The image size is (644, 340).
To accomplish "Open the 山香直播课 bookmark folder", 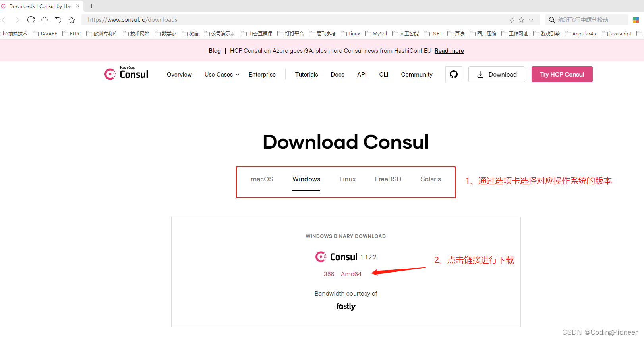I will (x=257, y=34).
